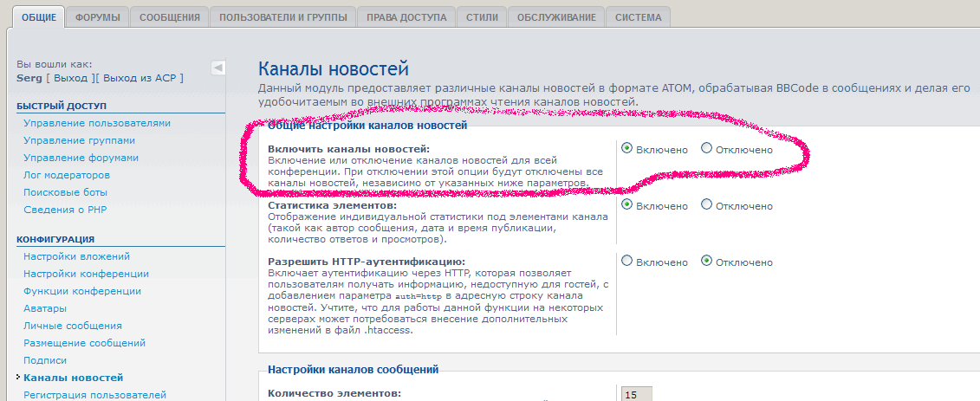
Task: Open Сведения о PHP link
Action: (65, 210)
